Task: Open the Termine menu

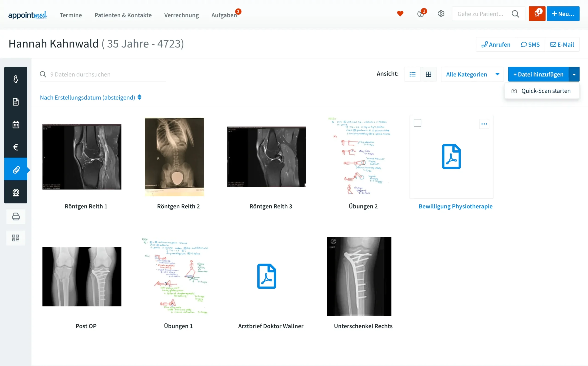Action: tap(71, 15)
